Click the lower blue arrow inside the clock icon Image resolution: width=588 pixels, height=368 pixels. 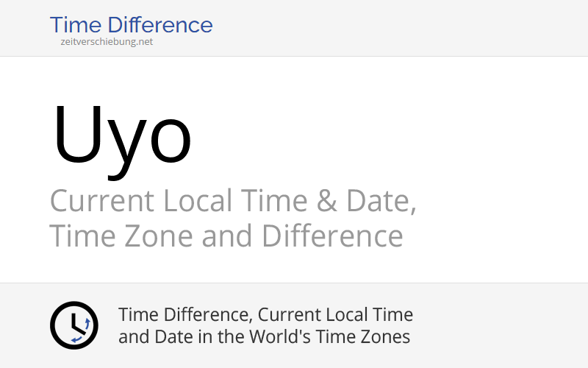pos(76,339)
